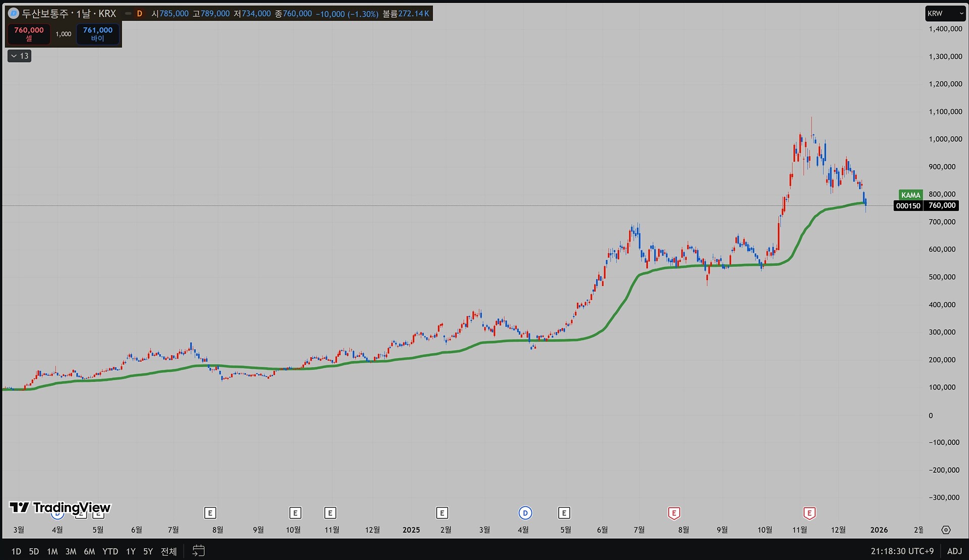Click the red earnings E marker near 11월
The height and width of the screenshot is (560, 969).
pos(809,513)
